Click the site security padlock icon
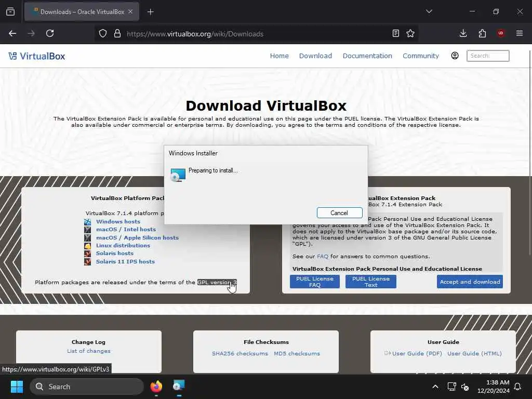Screen dimensions: 532x399 pyautogui.click(x=117, y=34)
